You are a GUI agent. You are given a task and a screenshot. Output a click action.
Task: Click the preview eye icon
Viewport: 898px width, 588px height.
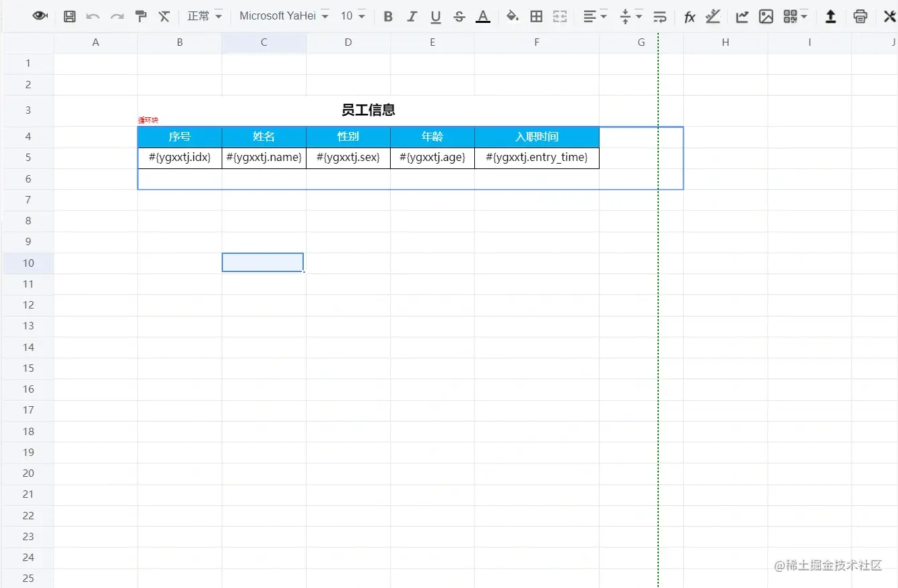coord(40,15)
